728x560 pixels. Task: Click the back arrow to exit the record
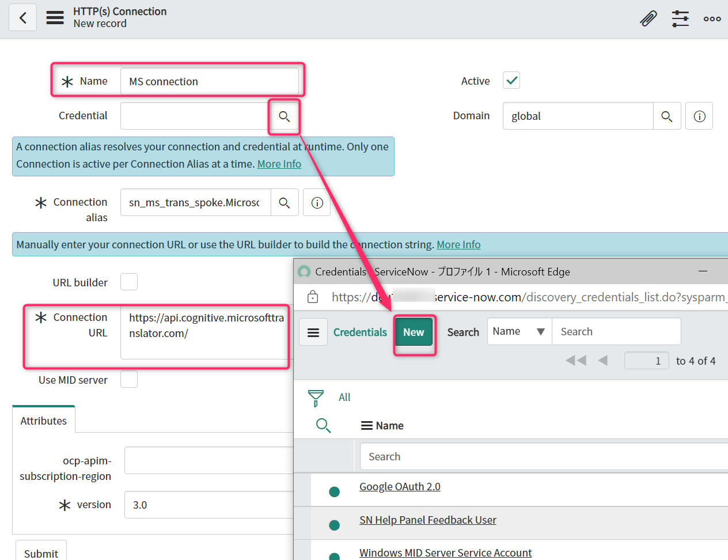(x=22, y=17)
